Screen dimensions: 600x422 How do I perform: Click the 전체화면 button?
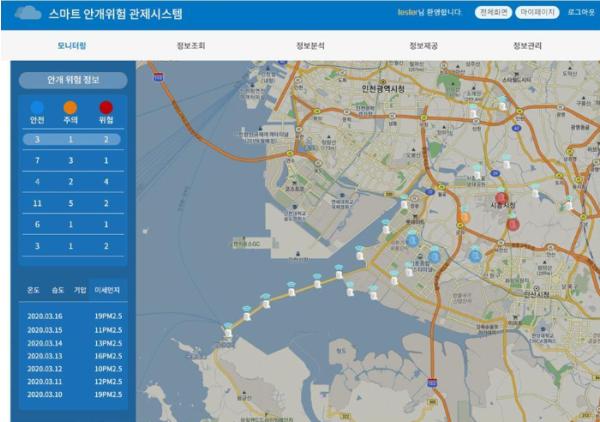pyautogui.click(x=490, y=13)
